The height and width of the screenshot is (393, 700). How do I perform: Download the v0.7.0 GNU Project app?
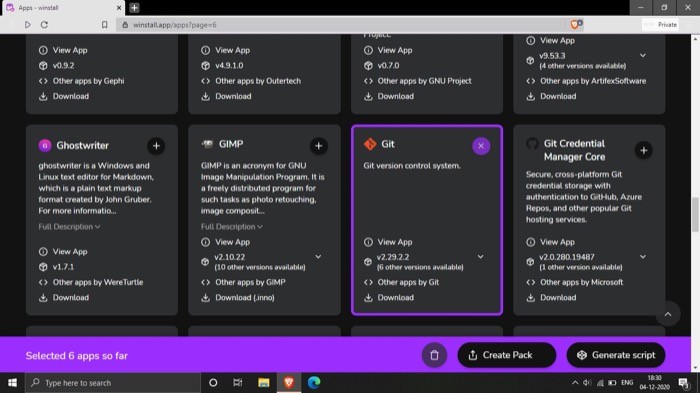tap(389, 96)
